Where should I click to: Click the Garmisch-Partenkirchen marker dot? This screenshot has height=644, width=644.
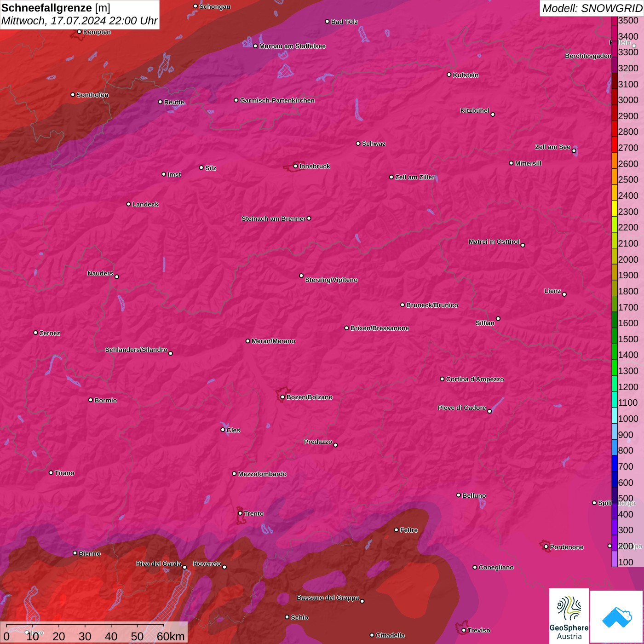pyautogui.click(x=236, y=100)
